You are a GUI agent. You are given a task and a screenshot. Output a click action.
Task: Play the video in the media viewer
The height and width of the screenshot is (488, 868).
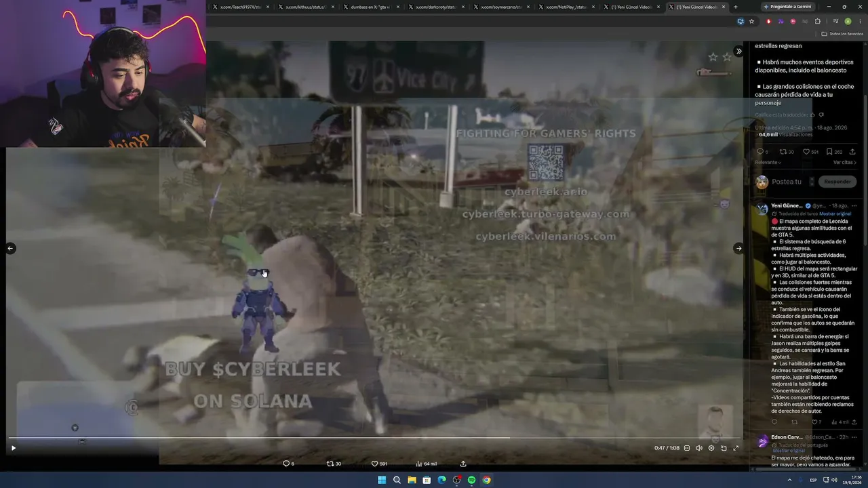pyautogui.click(x=14, y=448)
